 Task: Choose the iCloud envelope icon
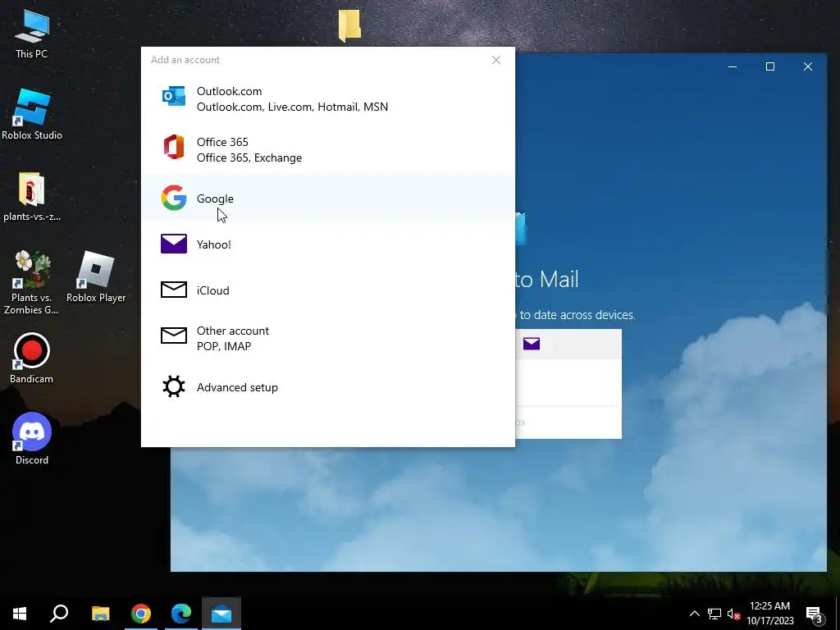coord(174,290)
